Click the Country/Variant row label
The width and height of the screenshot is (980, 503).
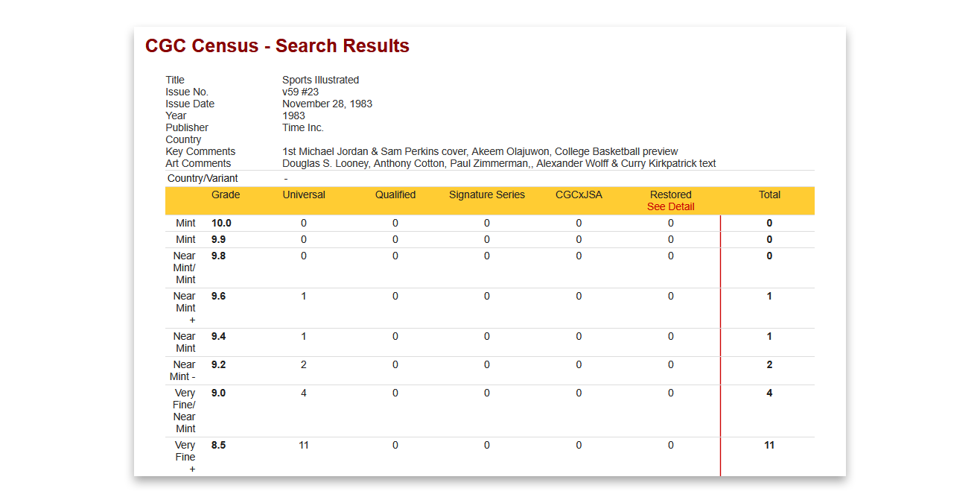tap(203, 178)
